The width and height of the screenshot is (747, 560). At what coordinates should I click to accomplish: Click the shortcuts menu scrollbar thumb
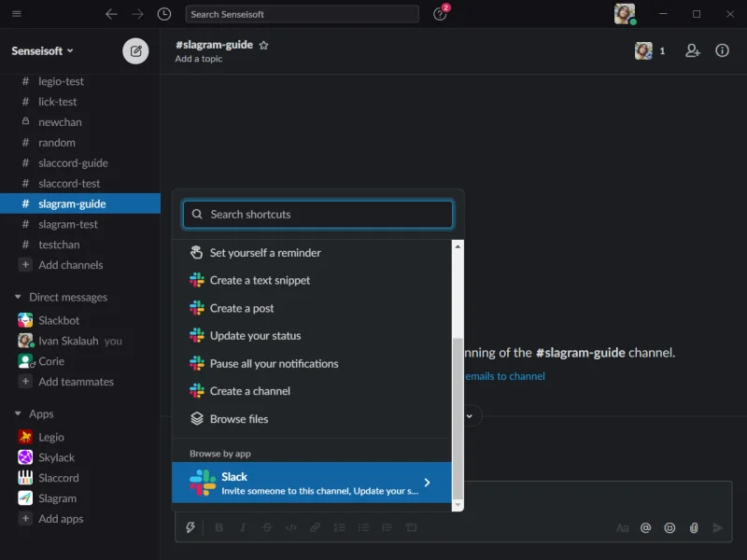tap(458, 418)
